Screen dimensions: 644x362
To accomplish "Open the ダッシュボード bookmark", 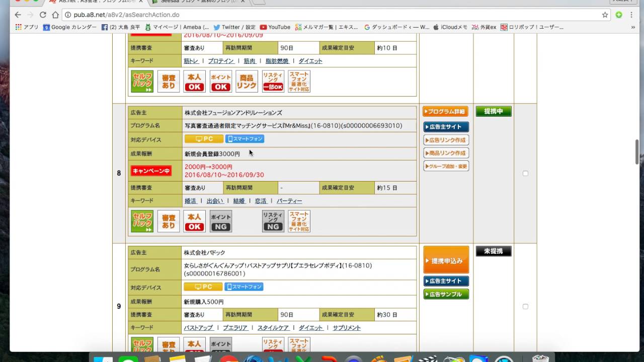I will 396,27.
